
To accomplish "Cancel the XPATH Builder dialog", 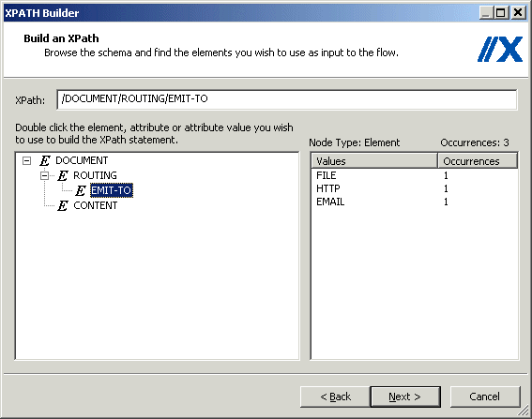I will click(x=484, y=397).
